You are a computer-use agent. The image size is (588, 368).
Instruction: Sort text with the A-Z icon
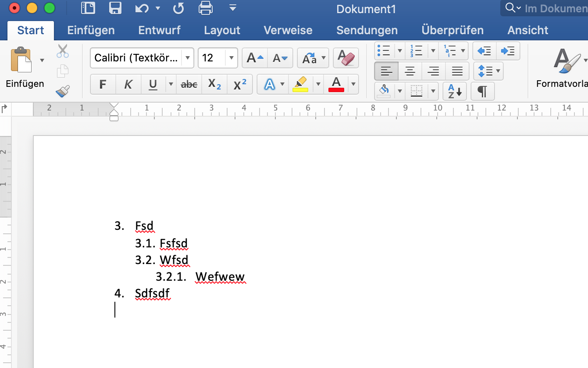coord(454,91)
